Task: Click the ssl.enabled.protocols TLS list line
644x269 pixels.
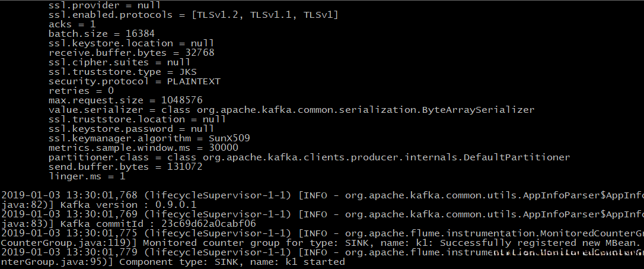Action: pos(193,14)
